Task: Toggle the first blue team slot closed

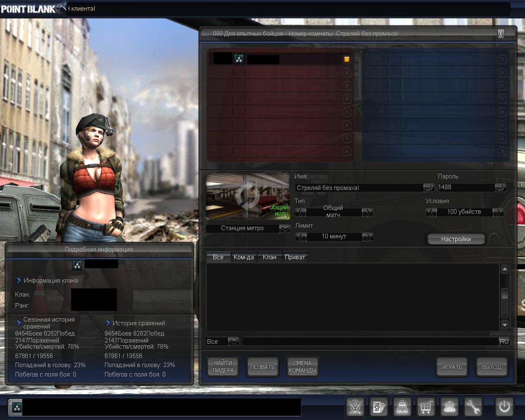Action: (502, 59)
